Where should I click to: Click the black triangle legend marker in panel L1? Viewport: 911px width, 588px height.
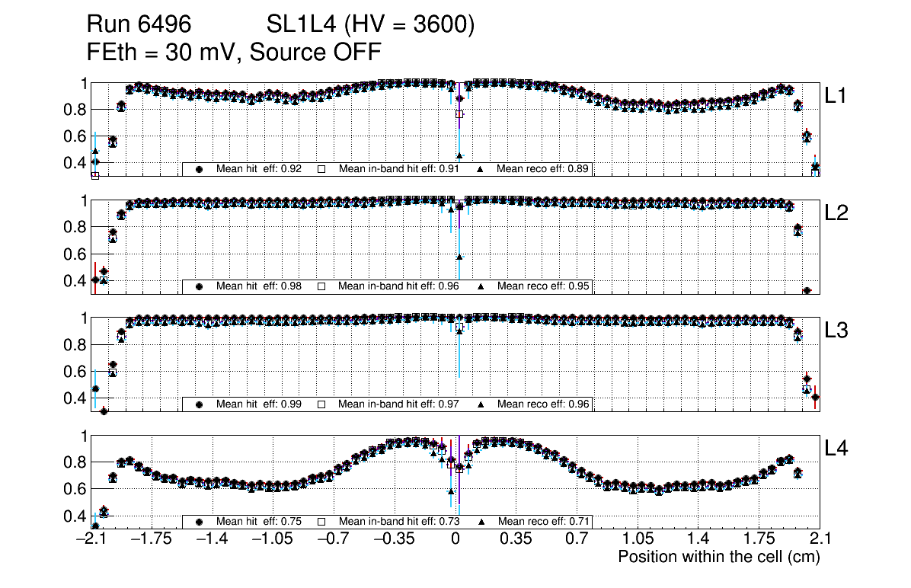coord(481,169)
